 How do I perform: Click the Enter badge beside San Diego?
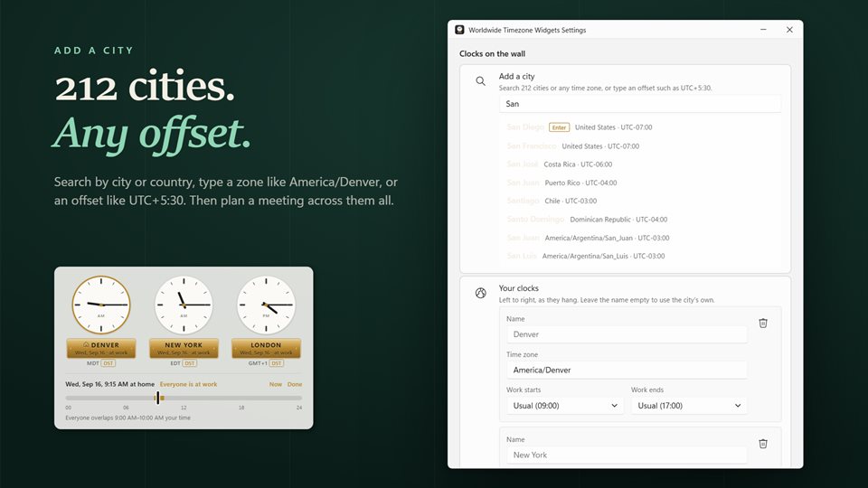(559, 127)
